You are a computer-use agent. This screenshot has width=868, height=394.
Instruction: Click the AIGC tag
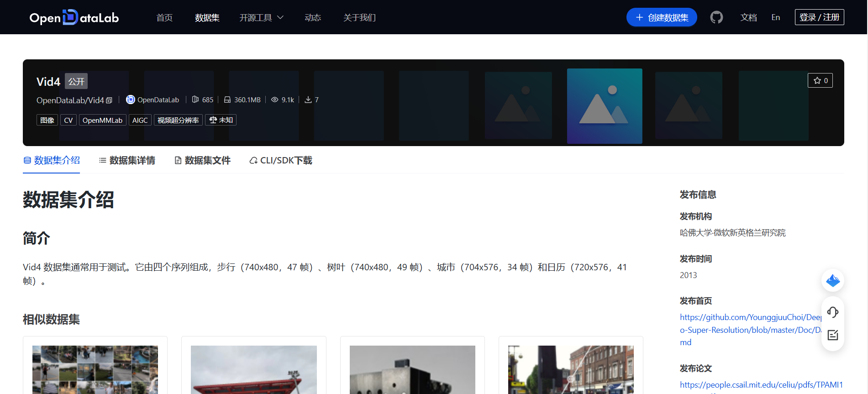click(140, 120)
